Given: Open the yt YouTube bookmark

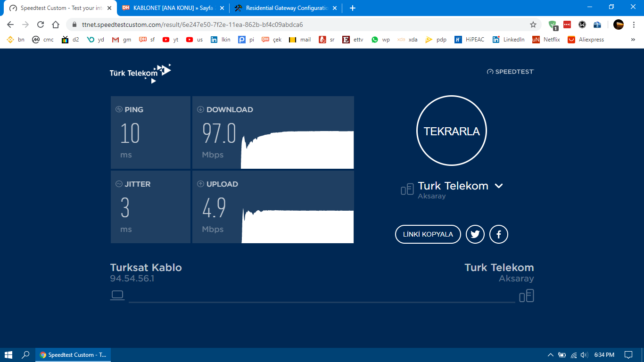Looking at the screenshot, I should pyautogui.click(x=170, y=40).
